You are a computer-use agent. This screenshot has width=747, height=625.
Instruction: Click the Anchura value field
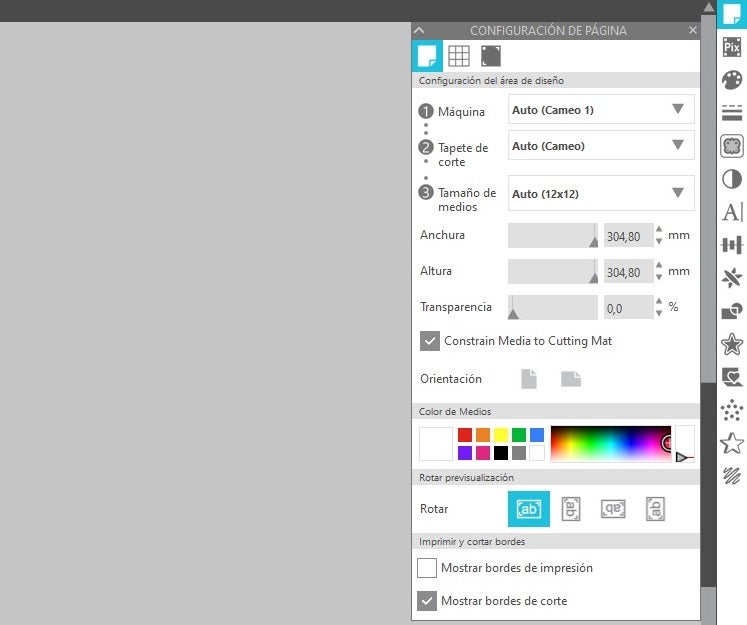click(627, 236)
